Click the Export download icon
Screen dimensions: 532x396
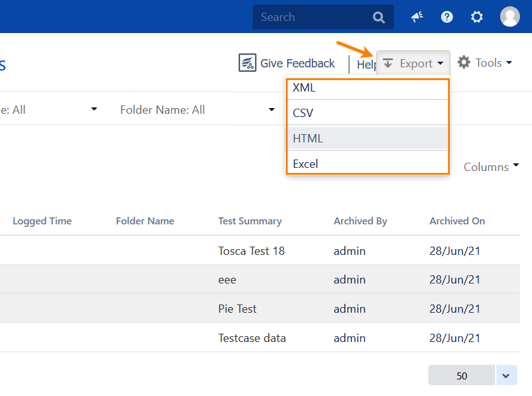tap(388, 62)
